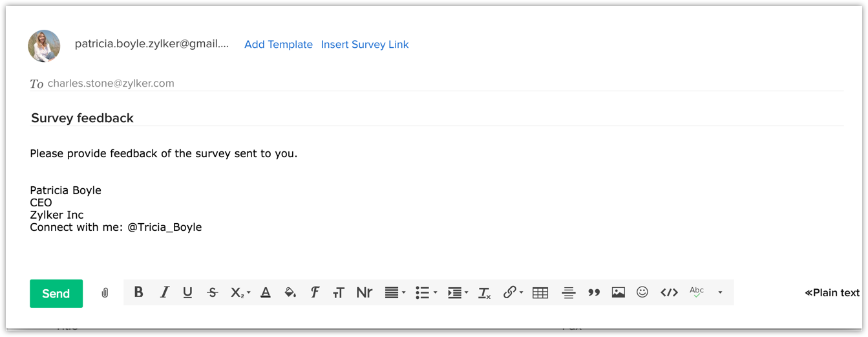Click the attach file paperclip icon
The width and height of the screenshot is (868, 337).
tap(105, 293)
